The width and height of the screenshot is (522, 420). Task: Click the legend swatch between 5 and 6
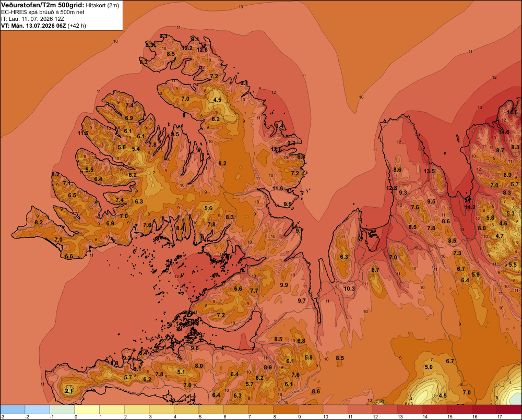click(x=211, y=409)
